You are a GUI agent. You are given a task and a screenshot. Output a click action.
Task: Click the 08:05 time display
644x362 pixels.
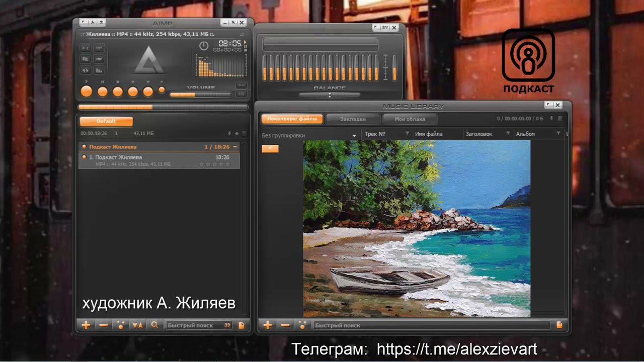[x=230, y=43]
